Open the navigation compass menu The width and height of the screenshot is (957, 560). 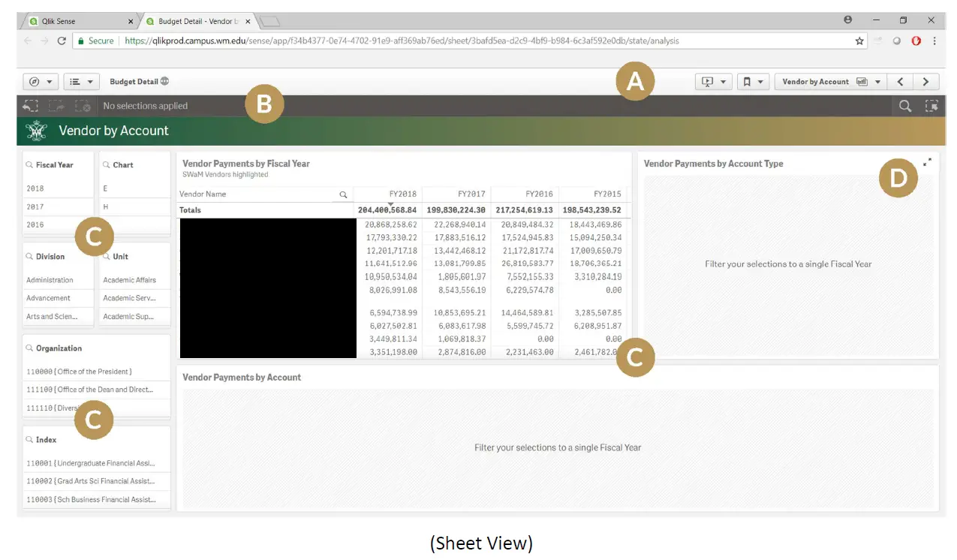tap(41, 82)
